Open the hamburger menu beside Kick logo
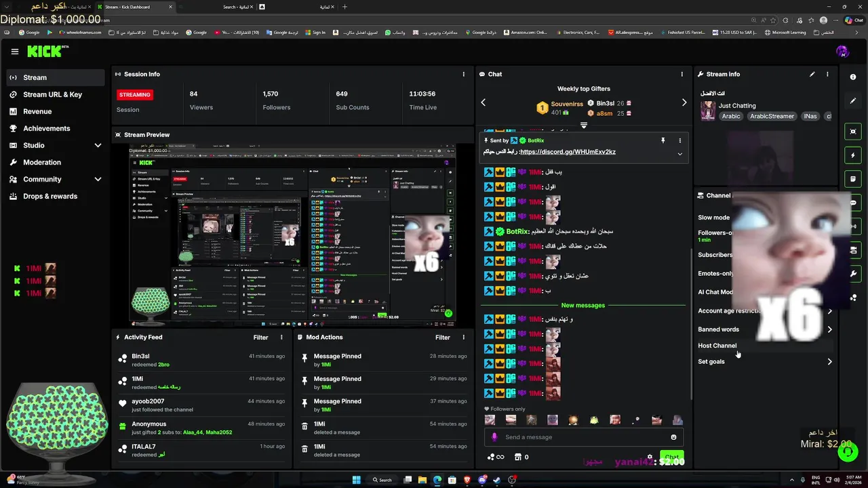 15,52
